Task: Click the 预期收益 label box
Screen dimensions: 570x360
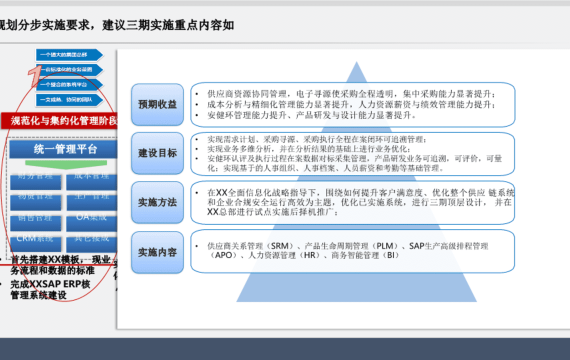Action: click(x=157, y=105)
